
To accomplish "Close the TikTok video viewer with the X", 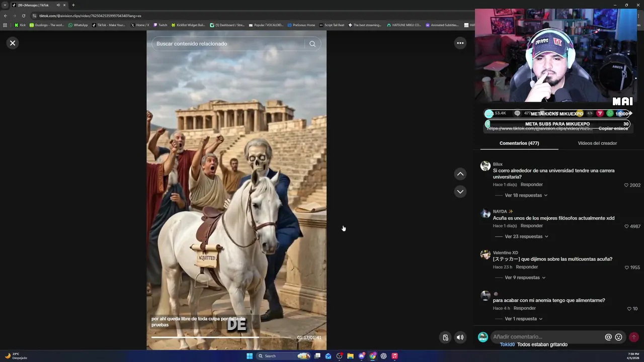I will (13, 43).
